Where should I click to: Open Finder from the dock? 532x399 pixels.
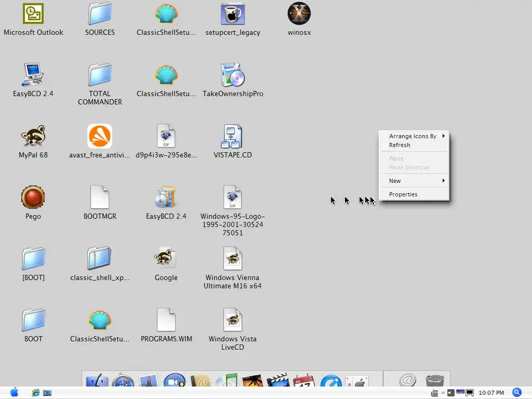pos(97,381)
